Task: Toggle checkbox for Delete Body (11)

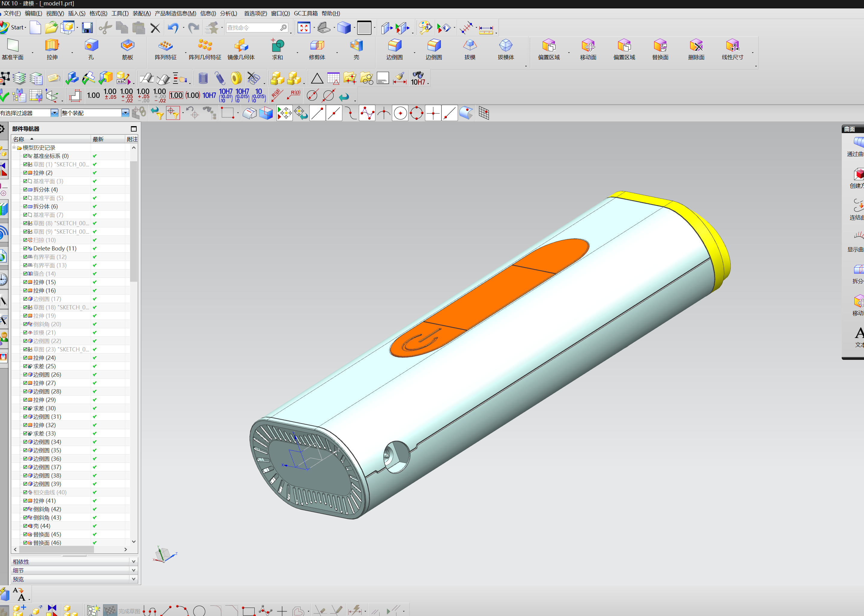Action: tap(25, 248)
